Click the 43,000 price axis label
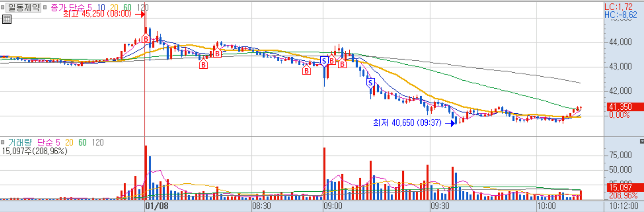Image resolution: width=644 pixels, height=212 pixels. pyautogui.click(x=622, y=67)
